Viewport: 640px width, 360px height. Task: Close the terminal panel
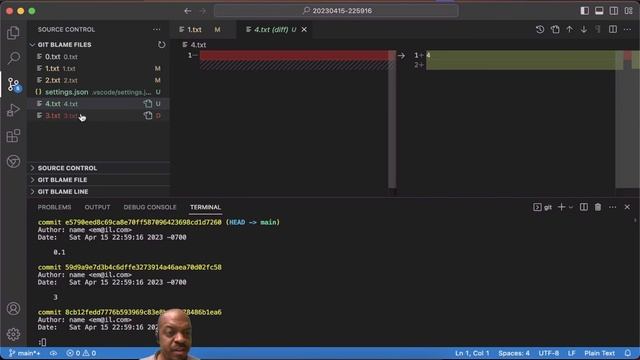tap(627, 207)
